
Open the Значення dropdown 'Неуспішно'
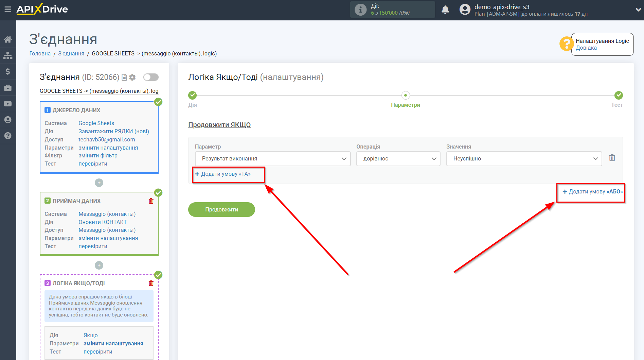[x=523, y=159]
